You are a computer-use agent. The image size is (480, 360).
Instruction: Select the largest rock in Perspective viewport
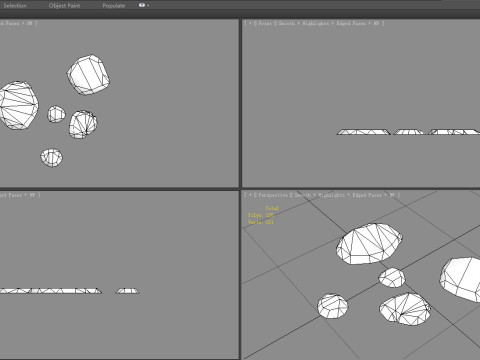coord(369,244)
